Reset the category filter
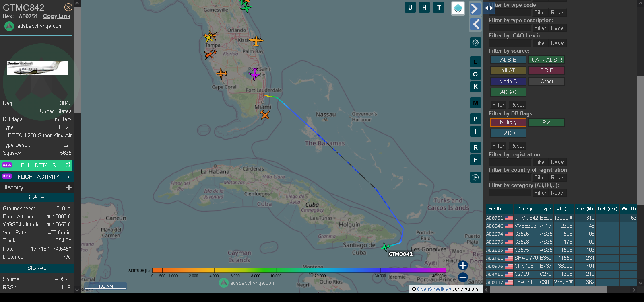 (x=557, y=193)
